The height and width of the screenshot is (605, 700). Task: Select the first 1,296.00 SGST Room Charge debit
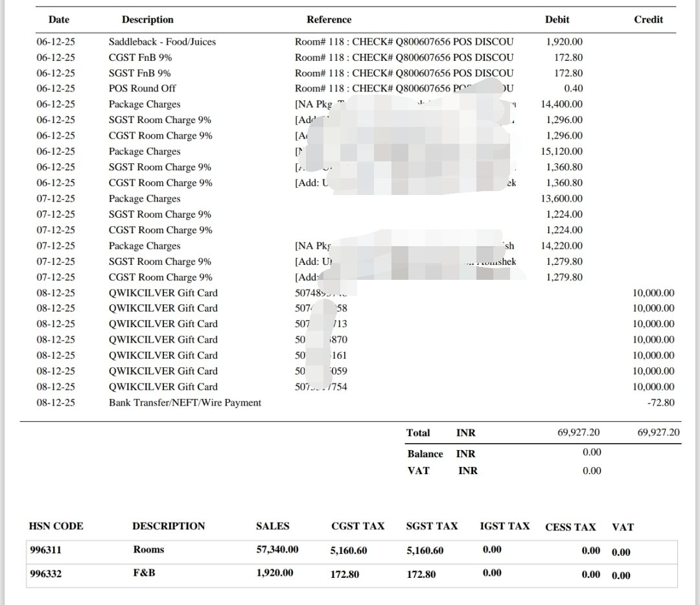(565, 120)
